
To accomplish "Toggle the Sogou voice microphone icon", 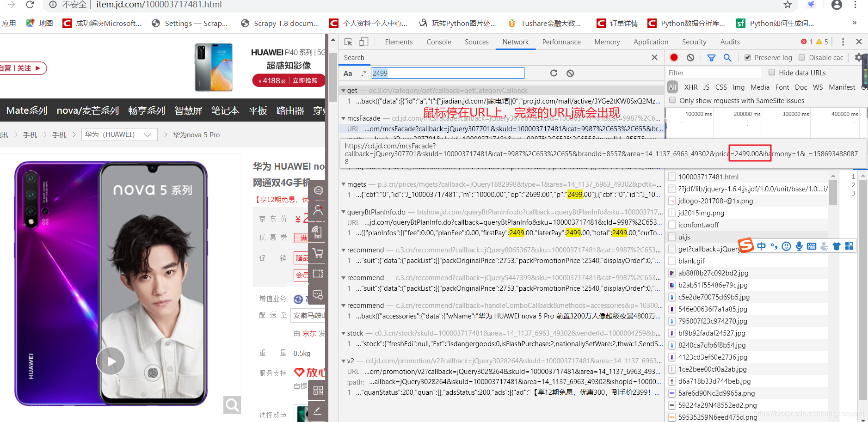I will [x=799, y=246].
